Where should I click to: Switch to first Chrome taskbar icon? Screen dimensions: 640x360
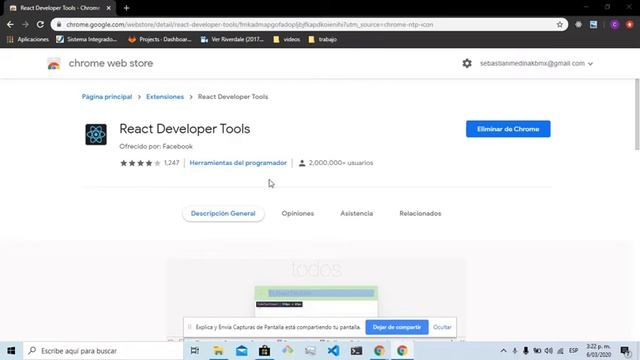pos(379,351)
